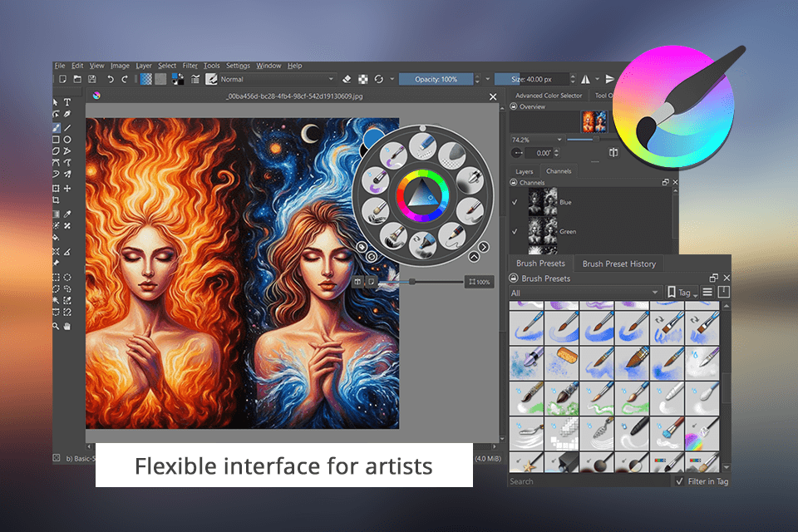Click the brush storage resources button

pos(724,293)
